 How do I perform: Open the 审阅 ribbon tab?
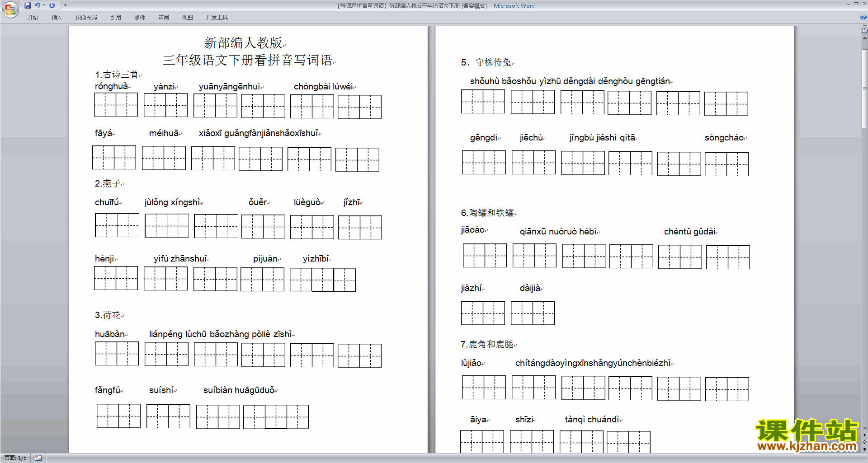click(164, 17)
